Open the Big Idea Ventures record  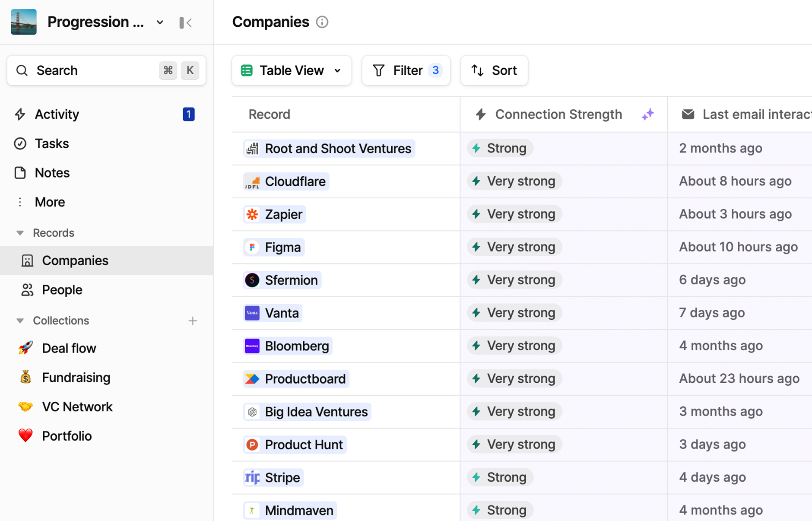click(307, 412)
